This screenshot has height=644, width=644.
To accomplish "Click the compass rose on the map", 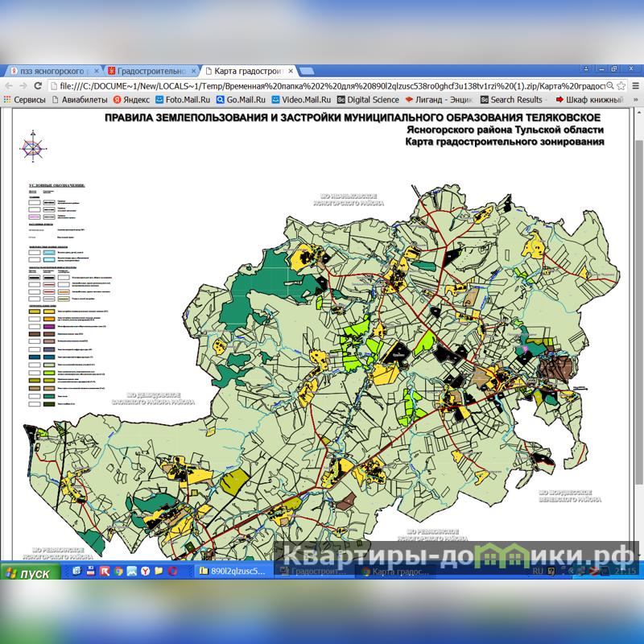I will (34, 147).
